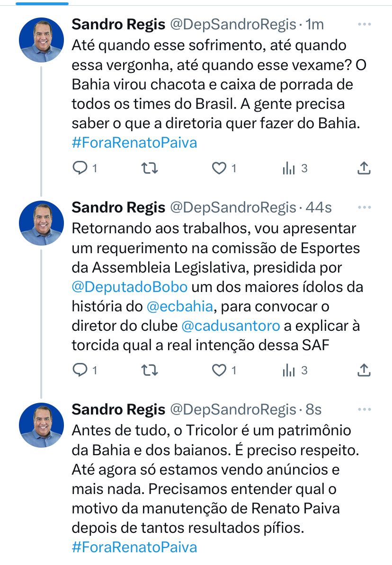Visit the @ecbahia profile mention
The image size is (392, 565).
(x=180, y=307)
